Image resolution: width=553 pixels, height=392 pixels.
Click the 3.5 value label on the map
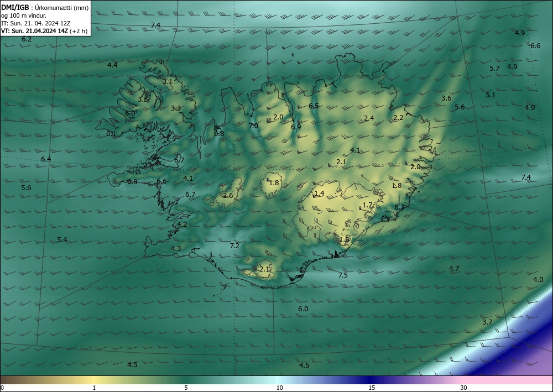(x=143, y=100)
